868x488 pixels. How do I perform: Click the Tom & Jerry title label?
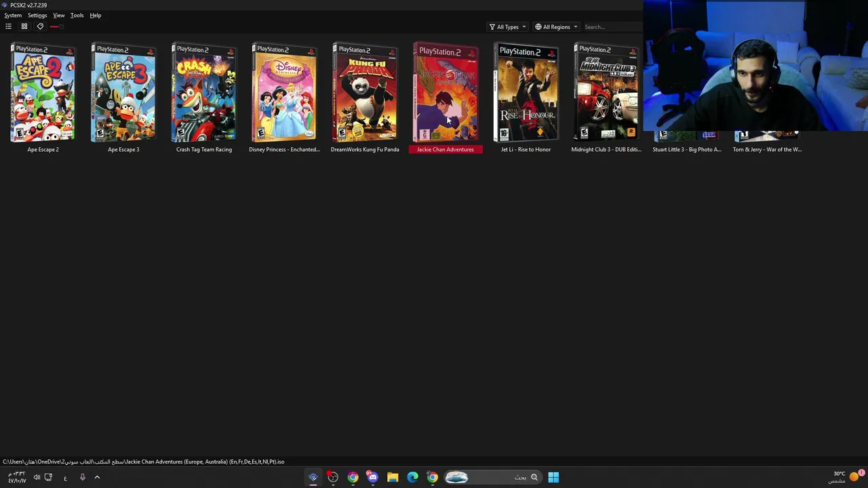(767, 149)
